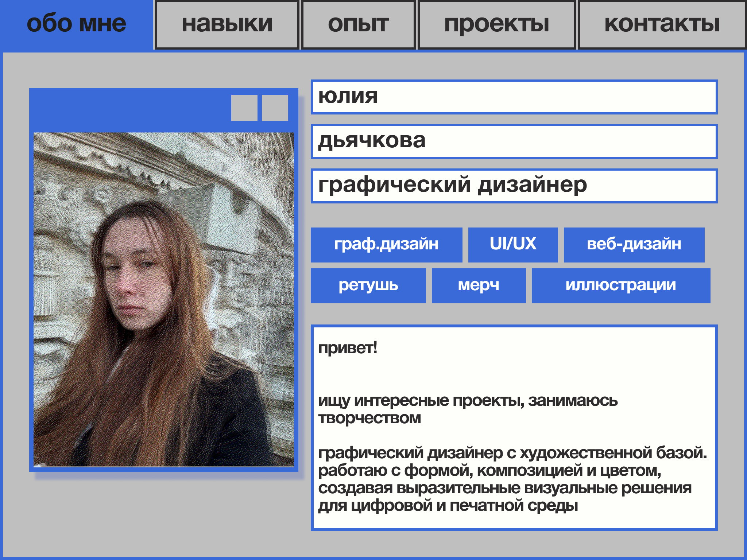
Task: Select the веб-дизайн tag
Action: tap(634, 245)
